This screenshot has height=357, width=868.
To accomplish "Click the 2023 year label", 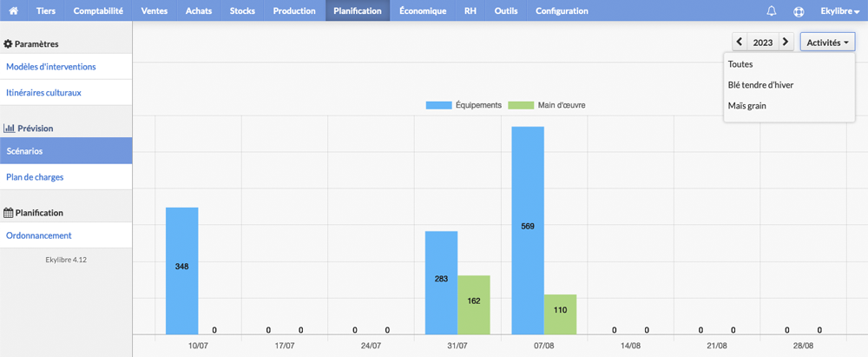I will tap(763, 43).
